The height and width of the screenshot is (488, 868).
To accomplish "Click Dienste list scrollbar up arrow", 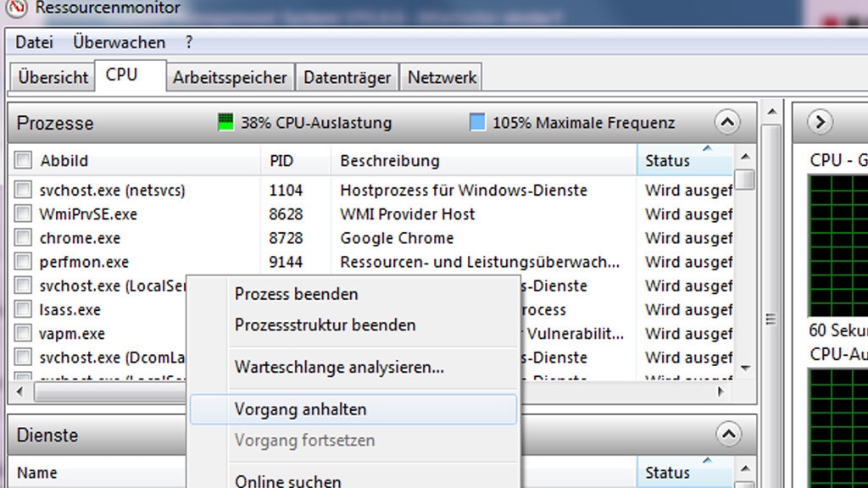I will pos(746,469).
